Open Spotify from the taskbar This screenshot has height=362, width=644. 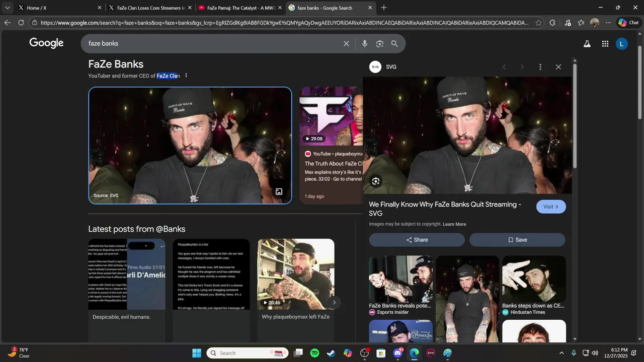(314, 353)
